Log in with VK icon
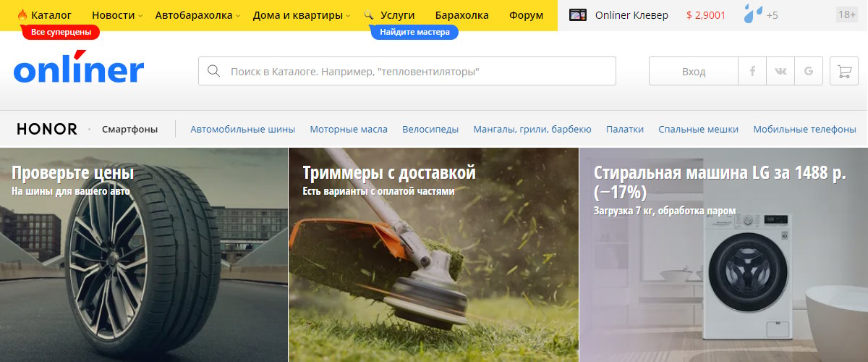This screenshot has height=362, width=868. 780,72
